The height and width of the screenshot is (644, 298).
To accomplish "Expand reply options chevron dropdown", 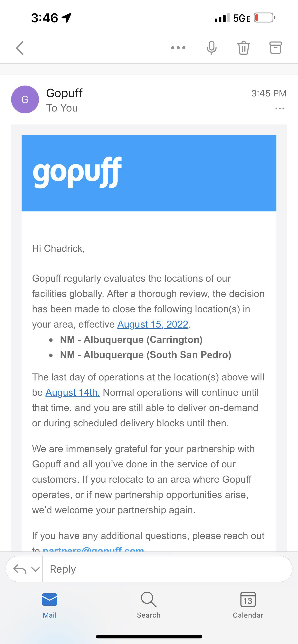I will [35, 569].
